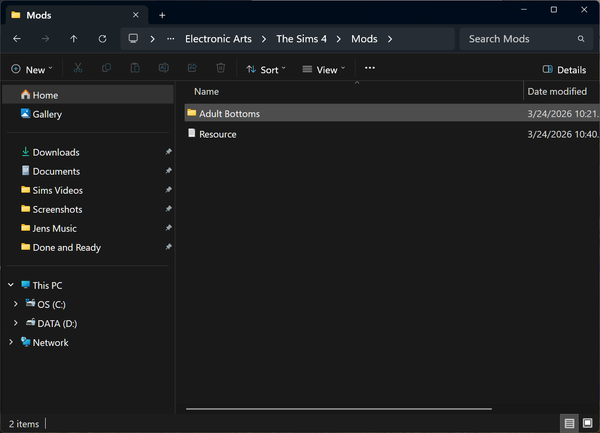Switch to details list view icon
Viewport: 600px width, 433px height.
568,423
